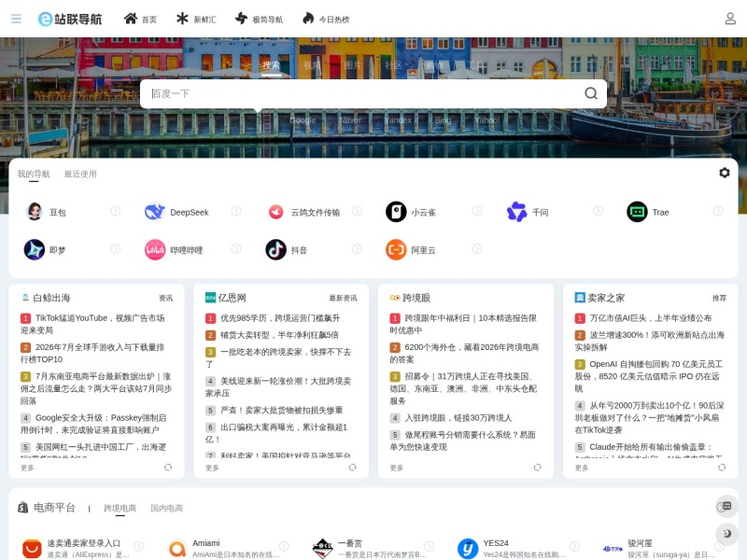Screen dimensions: 747x560
Task: Refresh the 卖家之家 news card
Action: (721, 468)
